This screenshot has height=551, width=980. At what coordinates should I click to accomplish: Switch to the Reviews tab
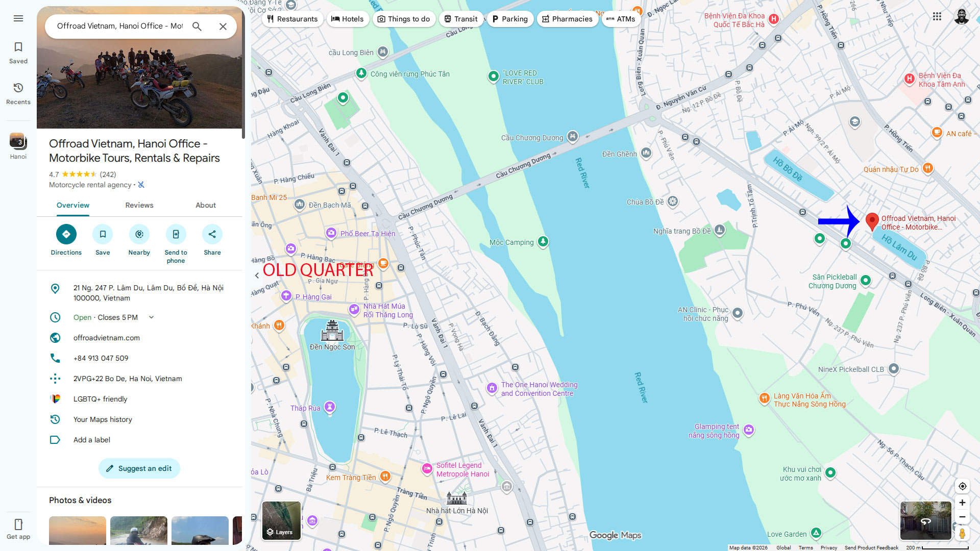tap(139, 205)
